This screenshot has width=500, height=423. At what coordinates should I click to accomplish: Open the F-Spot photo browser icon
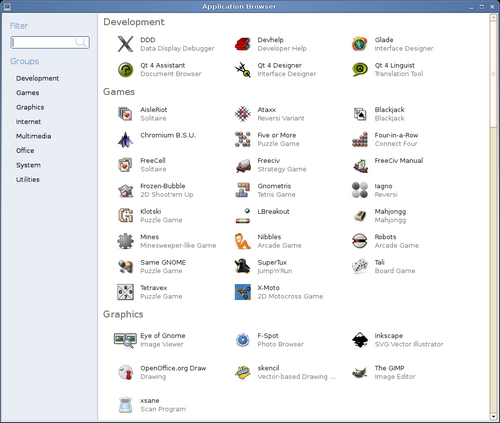(x=243, y=340)
